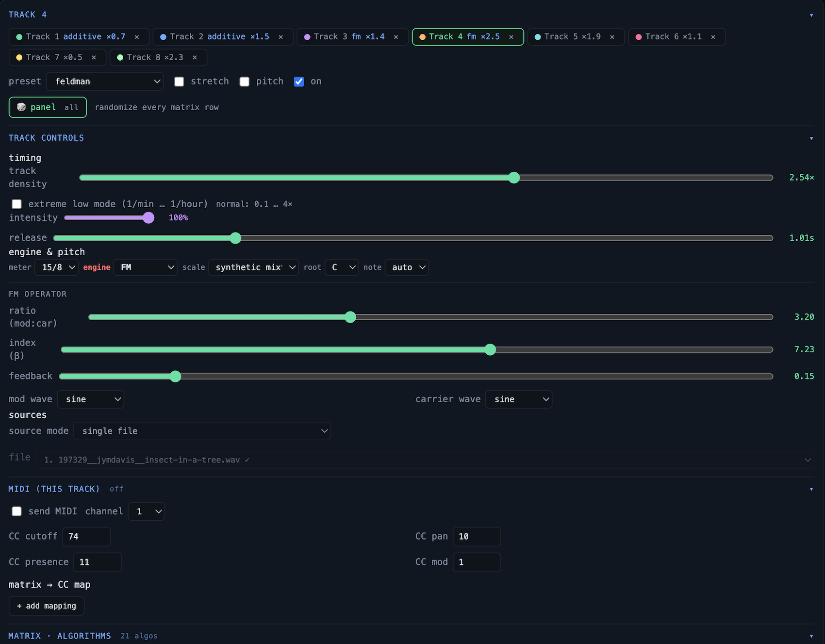Remove Track 1 with its × icon
Screen dimensions: 825x644
click(x=137, y=37)
